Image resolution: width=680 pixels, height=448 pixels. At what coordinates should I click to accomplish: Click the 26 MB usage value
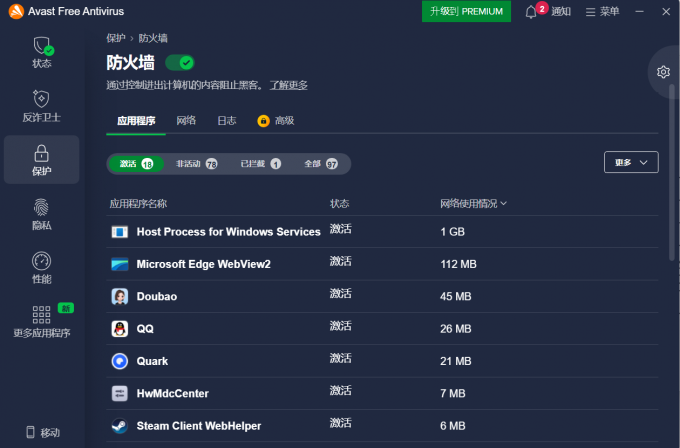pos(455,329)
